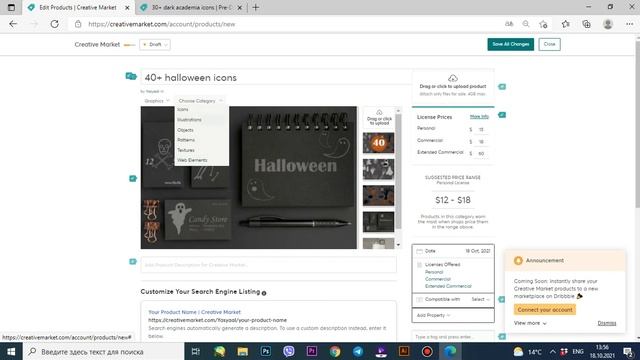Open the Edge settings and more menu
Screen dimensions: 640x360
(x=629, y=24)
